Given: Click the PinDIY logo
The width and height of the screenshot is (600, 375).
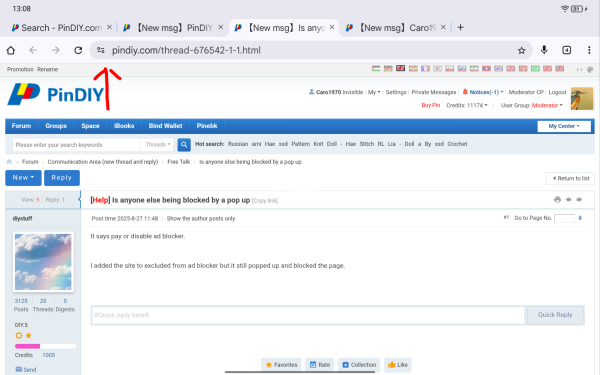Looking at the screenshot, I should (56, 94).
